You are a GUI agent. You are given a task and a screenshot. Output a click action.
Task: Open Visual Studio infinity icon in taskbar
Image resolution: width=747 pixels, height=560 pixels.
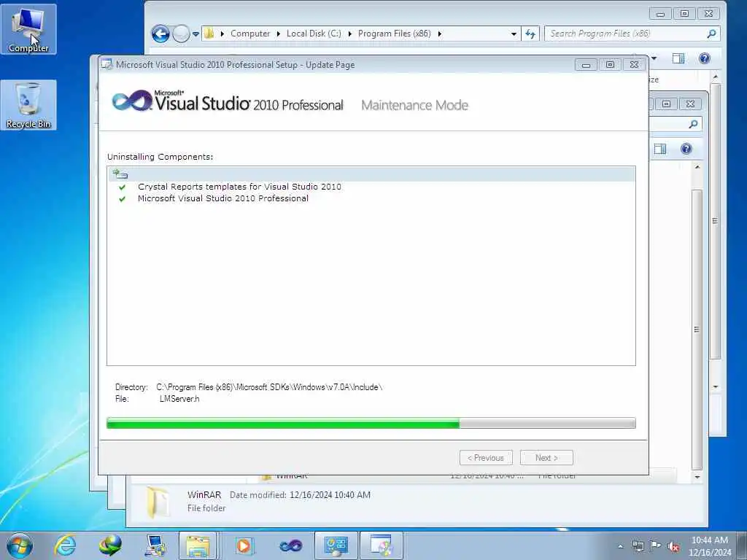coord(290,545)
